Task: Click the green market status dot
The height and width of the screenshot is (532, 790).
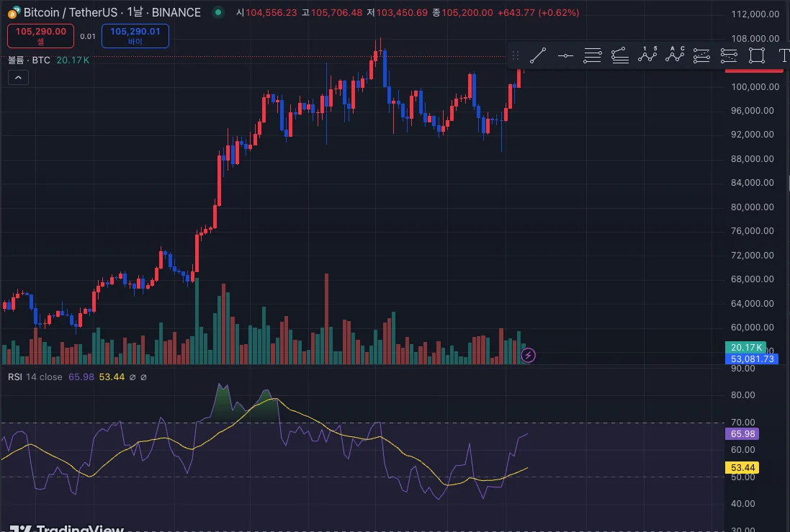Action: coord(217,12)
